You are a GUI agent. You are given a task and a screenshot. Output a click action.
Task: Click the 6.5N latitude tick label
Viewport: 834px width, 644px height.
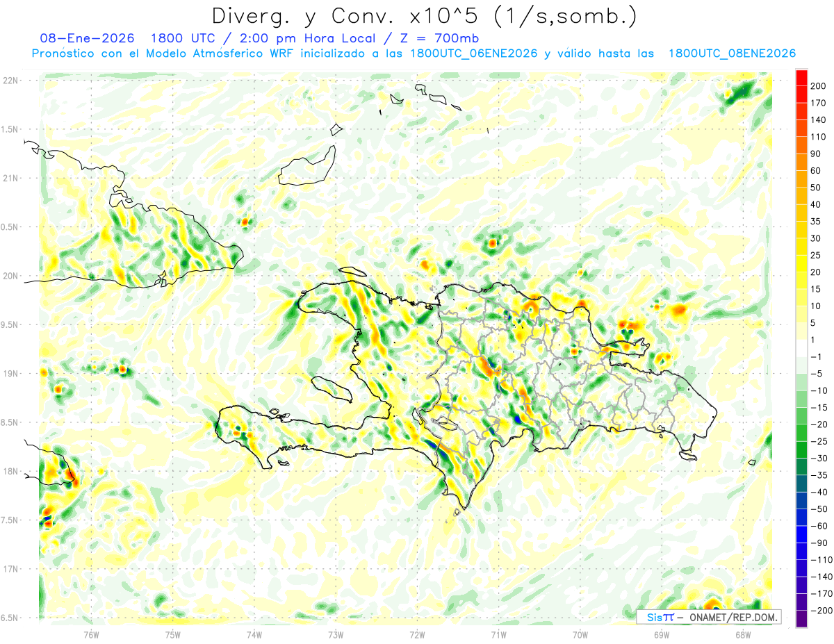[x=10, y=618]
